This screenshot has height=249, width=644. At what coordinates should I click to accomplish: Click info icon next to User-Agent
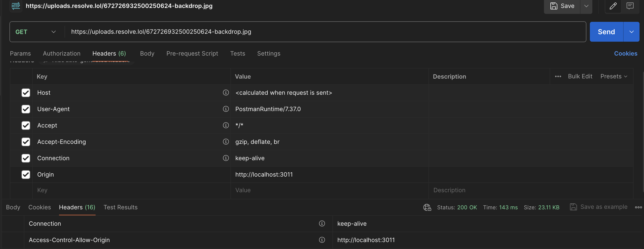[x=226, y=109]
